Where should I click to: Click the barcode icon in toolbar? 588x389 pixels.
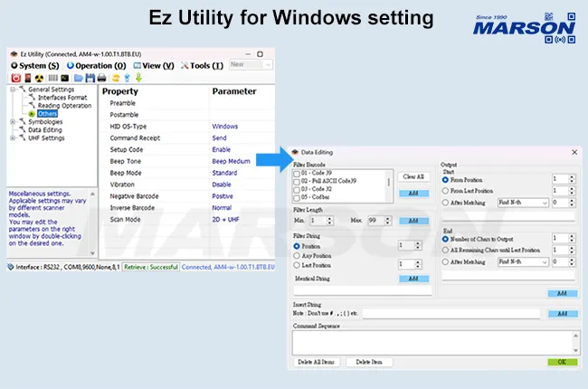[x=52, y=78]
